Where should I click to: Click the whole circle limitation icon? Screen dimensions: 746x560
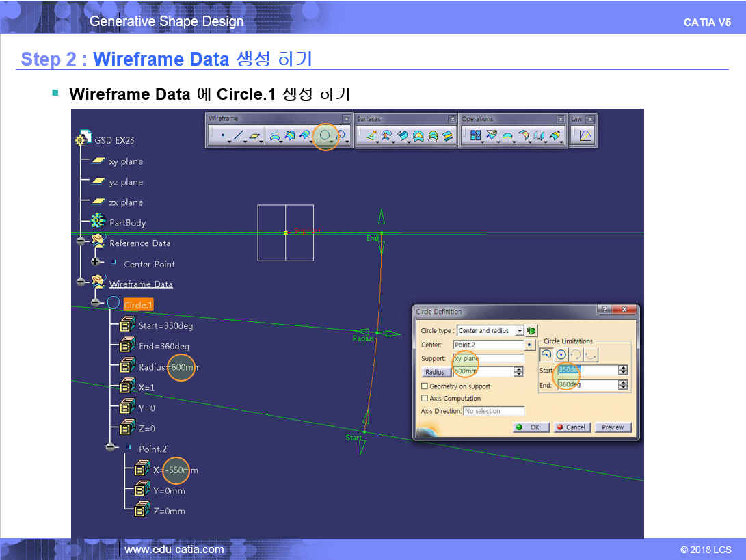561,354
